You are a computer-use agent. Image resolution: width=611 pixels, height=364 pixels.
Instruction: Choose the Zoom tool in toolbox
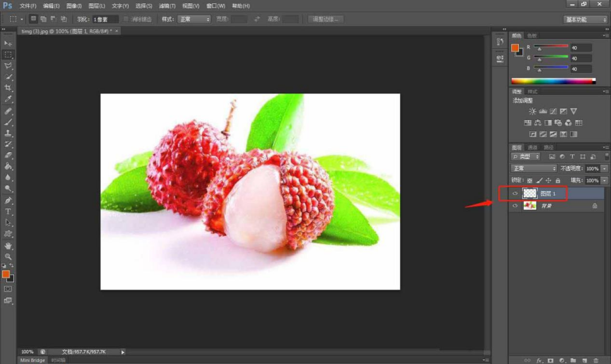click(x=8, y=257)
